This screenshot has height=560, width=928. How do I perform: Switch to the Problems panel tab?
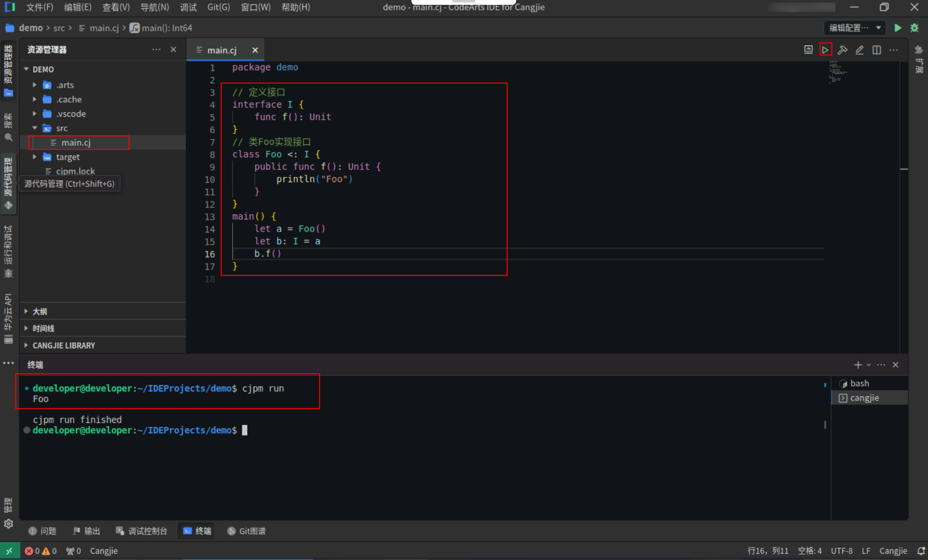(x=43, y=531)
